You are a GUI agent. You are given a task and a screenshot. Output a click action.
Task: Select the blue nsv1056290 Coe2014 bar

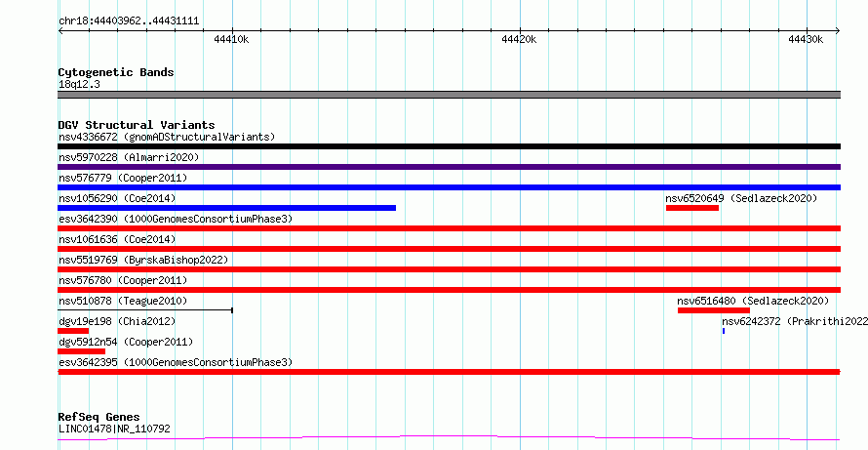coord(227,208)
